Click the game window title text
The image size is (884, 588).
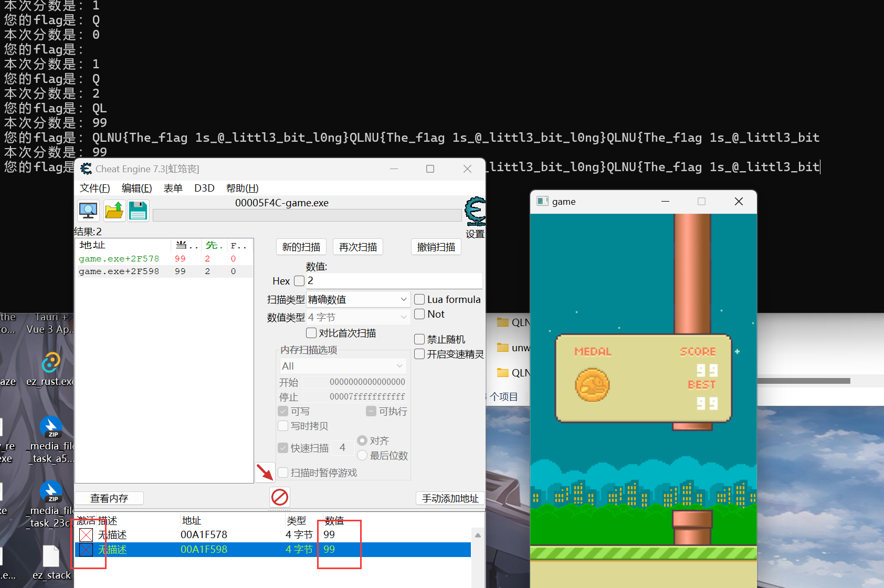click(x=564, y=202)
